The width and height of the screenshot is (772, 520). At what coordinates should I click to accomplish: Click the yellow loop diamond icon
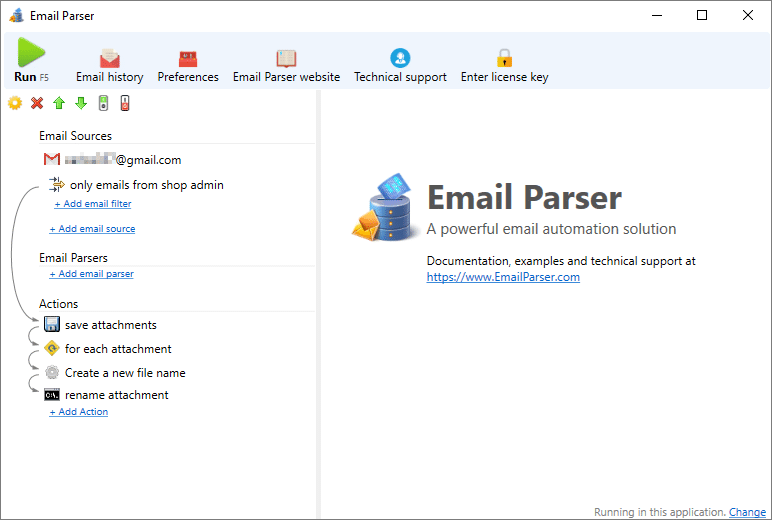tap(52, 348)
